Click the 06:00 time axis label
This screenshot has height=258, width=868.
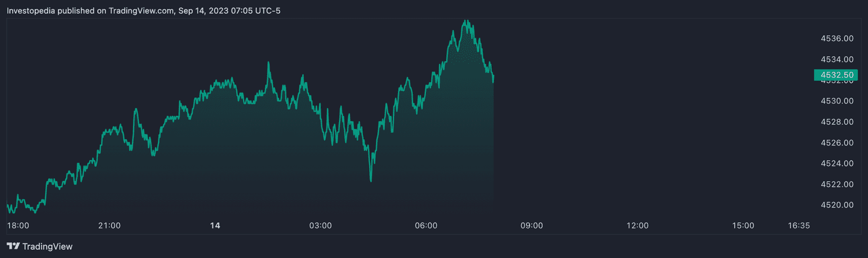click(x=426, y=226)
